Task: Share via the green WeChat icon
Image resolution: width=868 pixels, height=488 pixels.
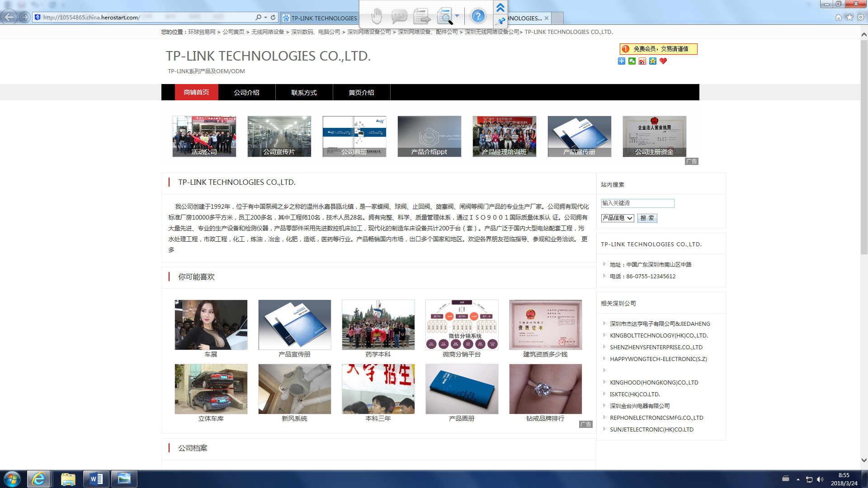Action: (x=632, y=61)
